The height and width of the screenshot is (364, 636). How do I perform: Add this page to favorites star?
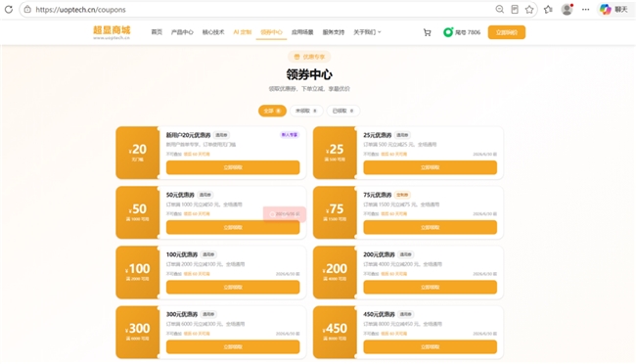[x=529, y=10]
